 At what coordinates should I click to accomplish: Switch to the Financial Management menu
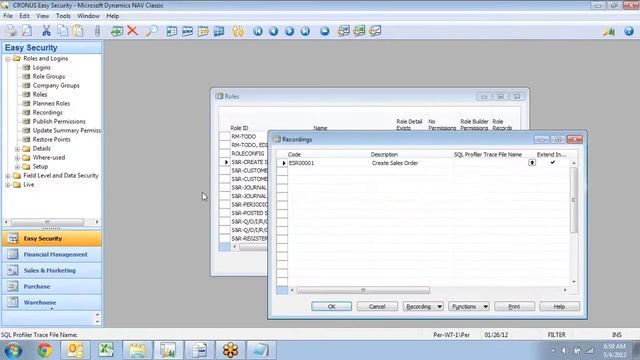click(x=51, y=254)
